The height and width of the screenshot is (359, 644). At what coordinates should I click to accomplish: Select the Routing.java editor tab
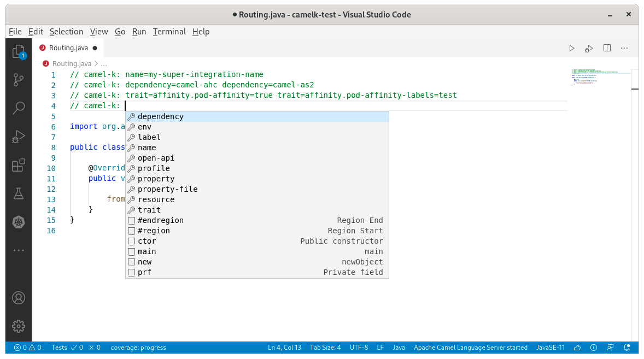68,48
